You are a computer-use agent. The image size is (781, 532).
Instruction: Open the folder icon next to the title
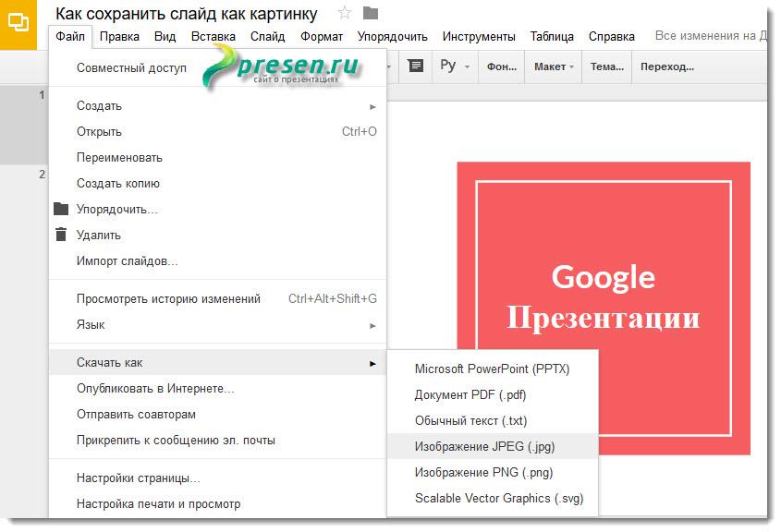point(371,13)
